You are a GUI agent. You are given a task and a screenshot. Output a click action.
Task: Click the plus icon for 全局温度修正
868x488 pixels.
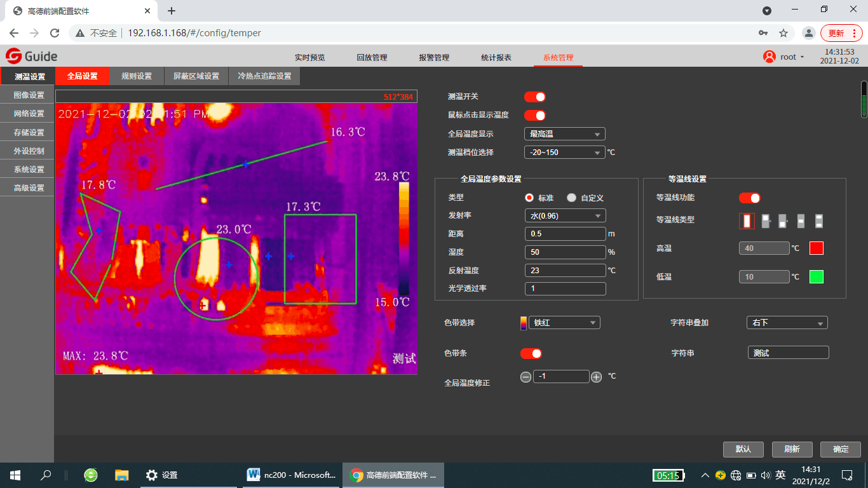point(596,377)
